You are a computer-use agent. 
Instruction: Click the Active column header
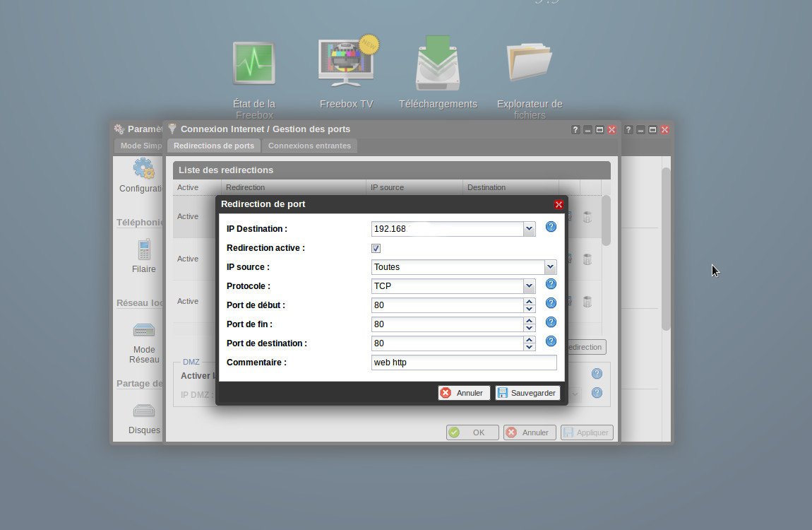pos(197,187)
